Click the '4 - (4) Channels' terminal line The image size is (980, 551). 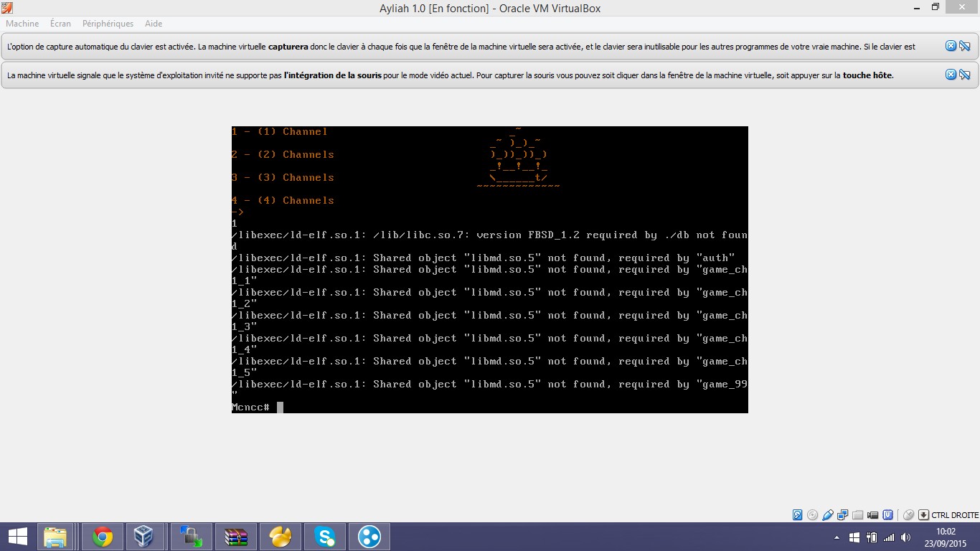[283, 201]
